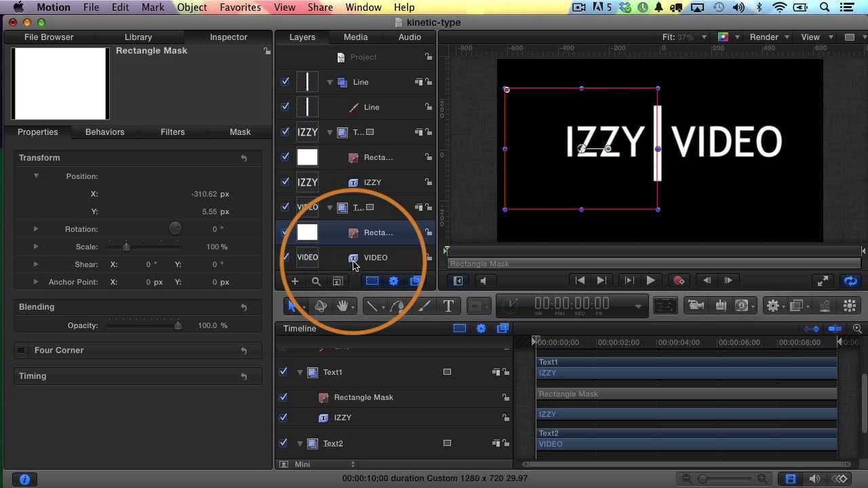Click the record animation button
868x488 pixels.
pos(679,281)
